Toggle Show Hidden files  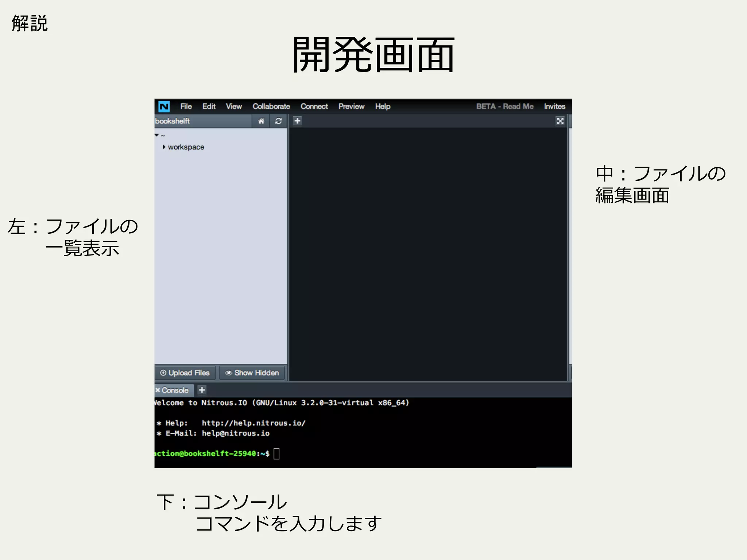point(252,373)
